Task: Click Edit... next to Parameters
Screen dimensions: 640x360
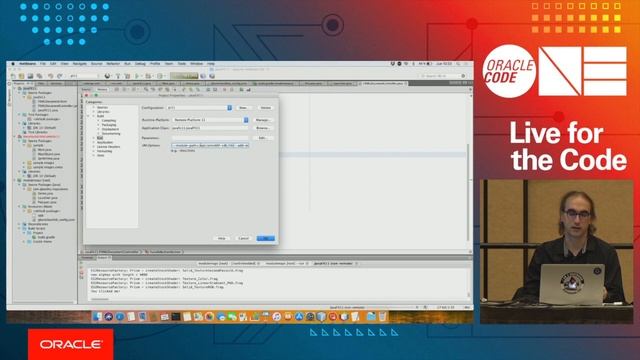Action: coord(262,138)
